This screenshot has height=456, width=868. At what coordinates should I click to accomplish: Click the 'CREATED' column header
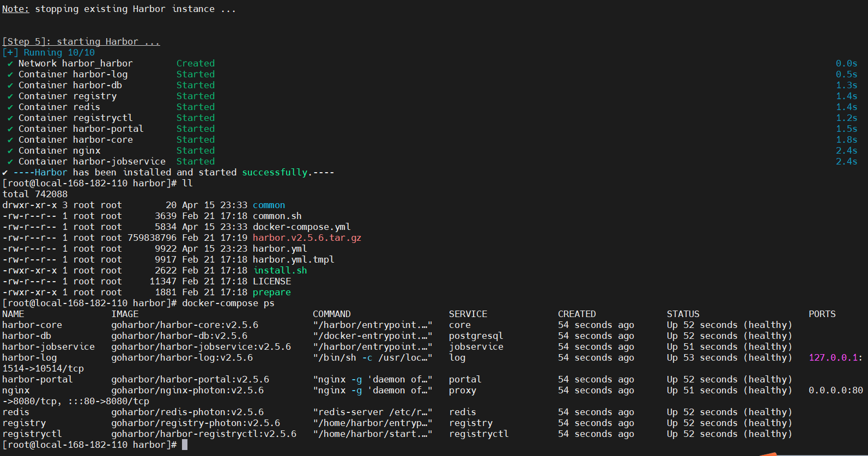coord(577,314)
